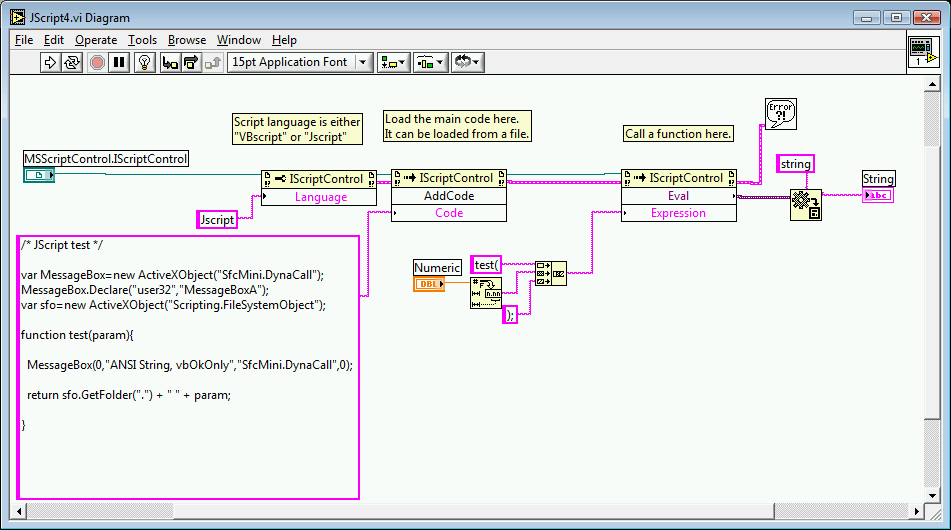
Task: Click Property Node IScriptControl header
Action: (x=319, y=179)
